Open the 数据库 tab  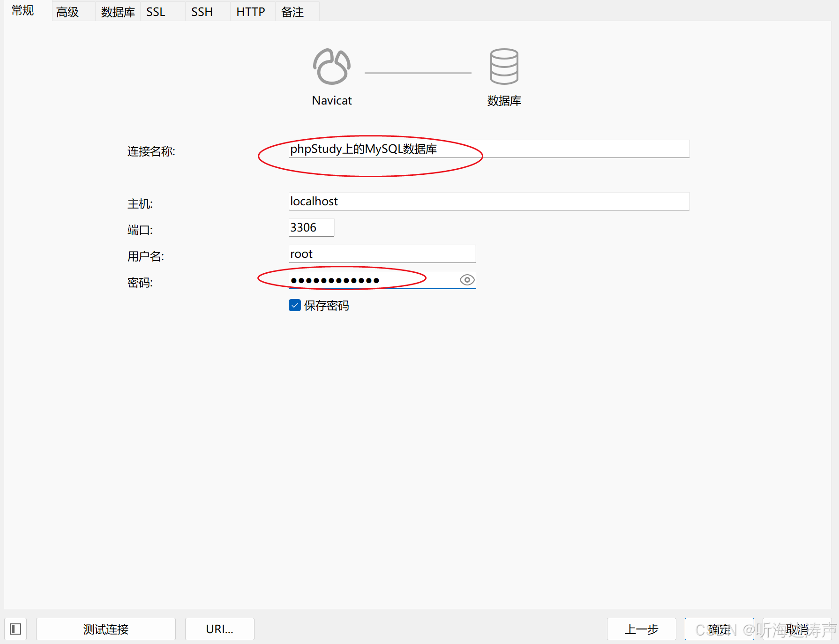coord(117,11)
